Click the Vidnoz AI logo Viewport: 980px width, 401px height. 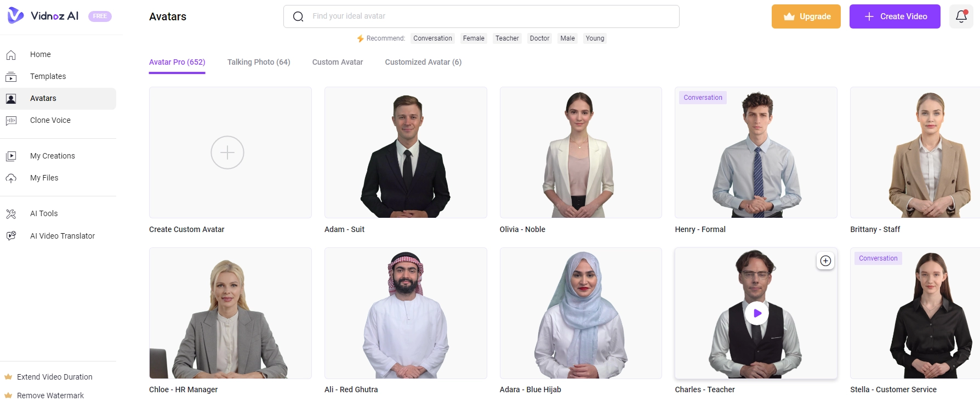point(44,16)
